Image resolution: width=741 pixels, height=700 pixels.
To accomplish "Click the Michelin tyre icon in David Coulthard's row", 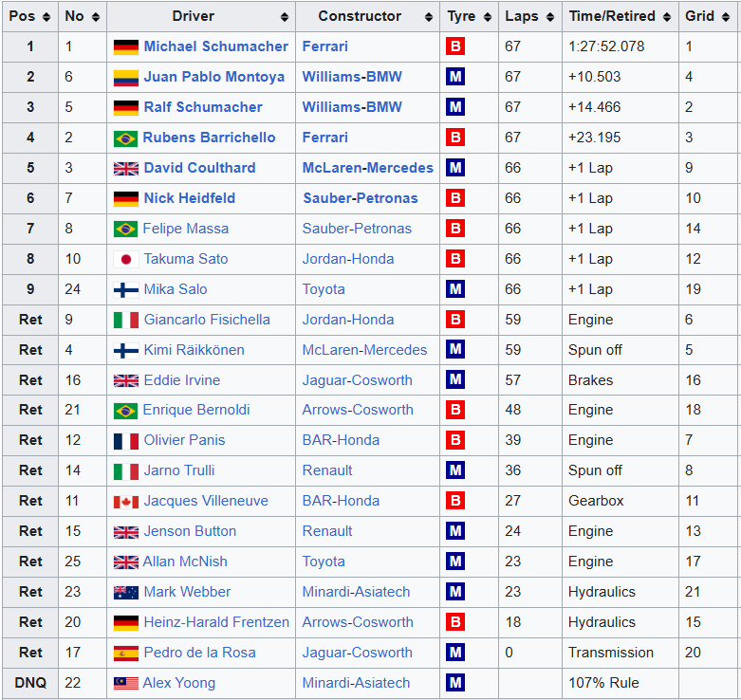I will (455, 168).
